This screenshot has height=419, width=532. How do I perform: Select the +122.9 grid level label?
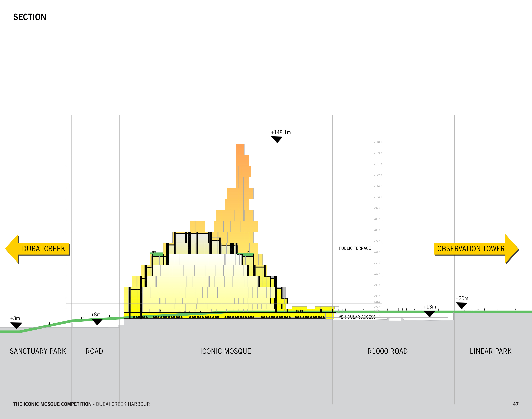pyautogui.click(x=378, y=175)
